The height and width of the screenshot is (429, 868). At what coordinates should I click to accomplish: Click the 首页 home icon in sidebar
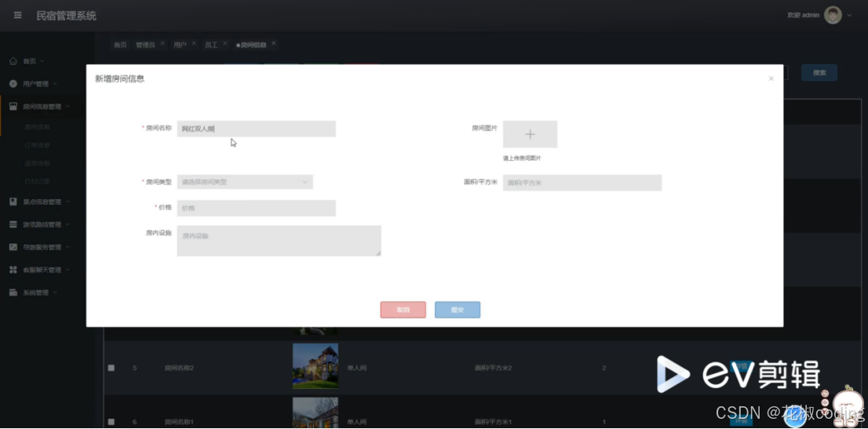[x=13, y=61]
